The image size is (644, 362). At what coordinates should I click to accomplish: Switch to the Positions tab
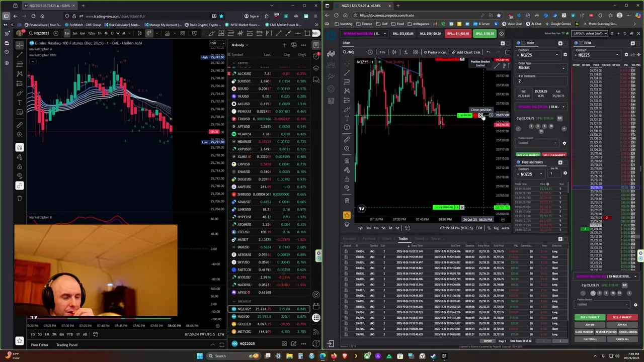point(369,239)
